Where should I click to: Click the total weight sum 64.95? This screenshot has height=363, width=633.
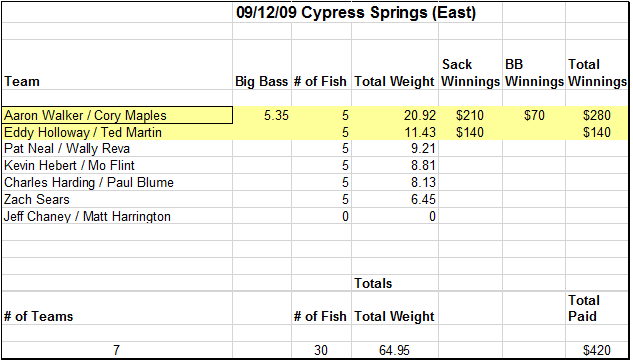[395, 350]
